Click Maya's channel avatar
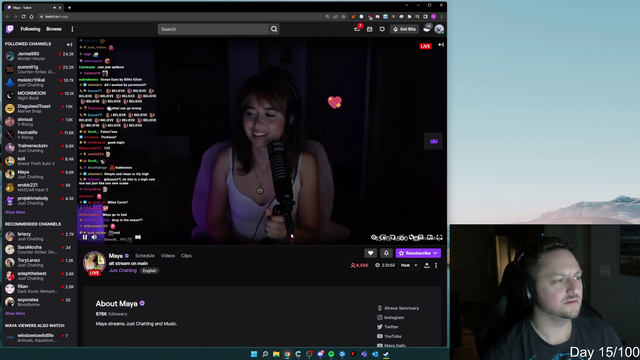The image size is (640, 360). [94, 262]
